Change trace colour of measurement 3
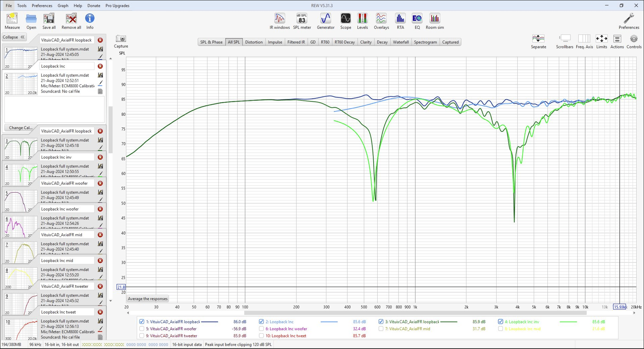The width and height of the screenshot is (644, 349). point(100,148)
